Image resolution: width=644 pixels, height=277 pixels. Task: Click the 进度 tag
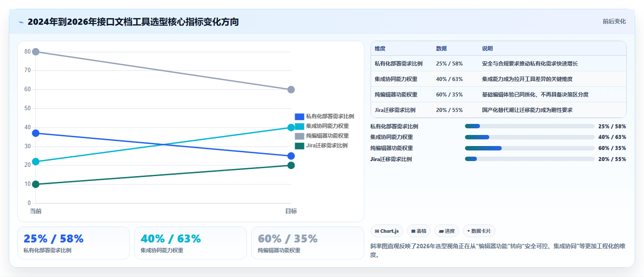(x=447, y=231)
